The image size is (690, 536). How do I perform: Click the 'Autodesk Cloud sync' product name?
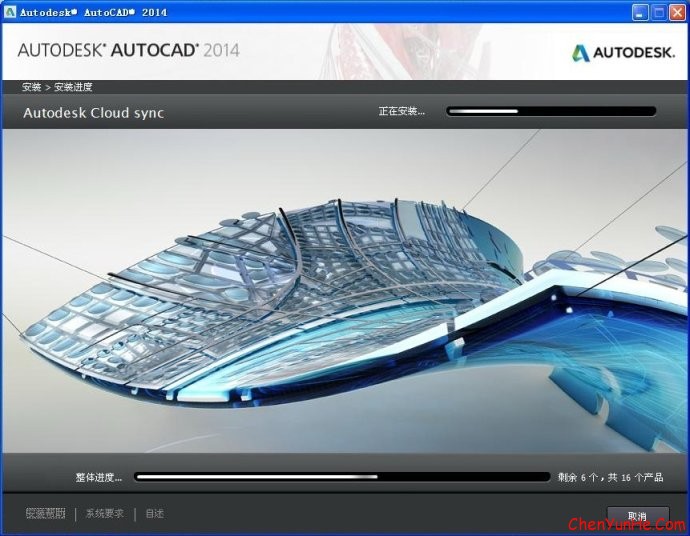coord(93,113)
